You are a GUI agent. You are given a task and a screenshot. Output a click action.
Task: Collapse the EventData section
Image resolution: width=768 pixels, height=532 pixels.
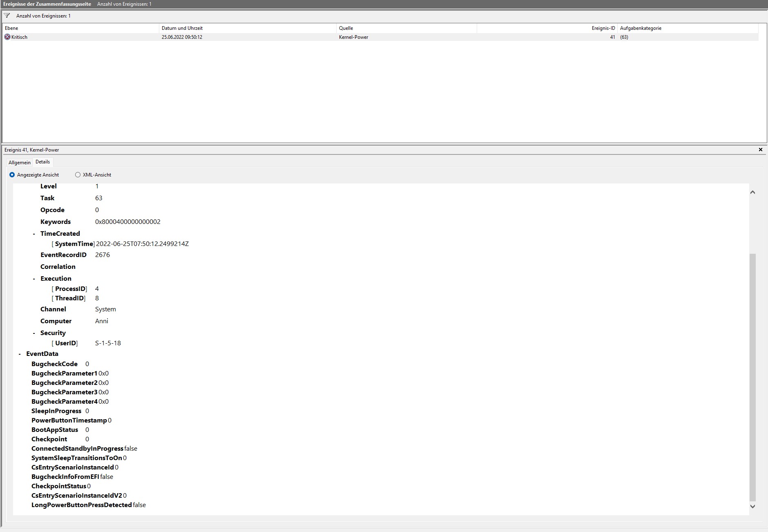[x=20, y=354]
